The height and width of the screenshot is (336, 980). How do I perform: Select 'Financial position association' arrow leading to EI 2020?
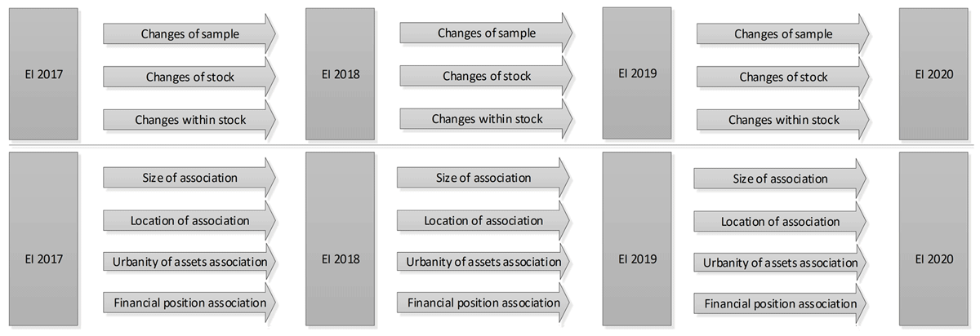point(780,304)
